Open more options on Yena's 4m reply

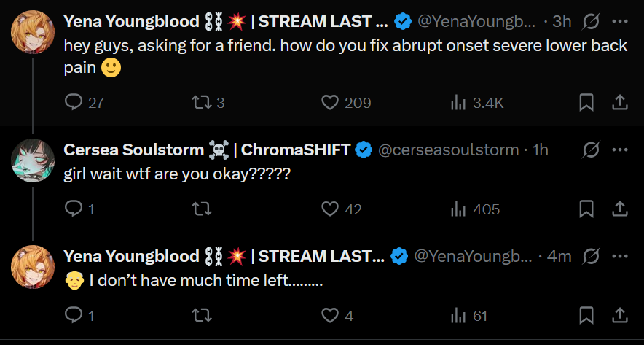tap(620, 256)
